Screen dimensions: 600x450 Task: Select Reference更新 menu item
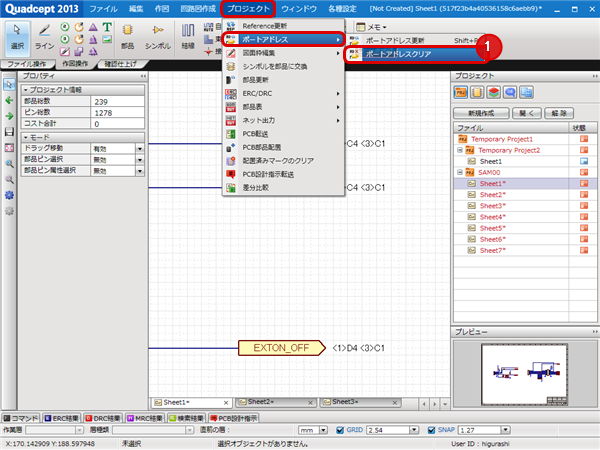[283, 26]
